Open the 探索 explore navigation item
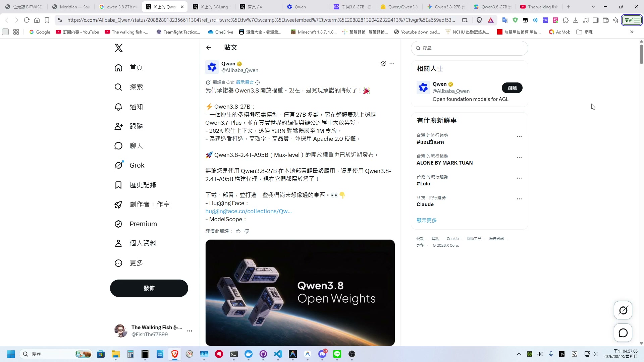Viewport: 644px width, 362px height. pos(129,87)
